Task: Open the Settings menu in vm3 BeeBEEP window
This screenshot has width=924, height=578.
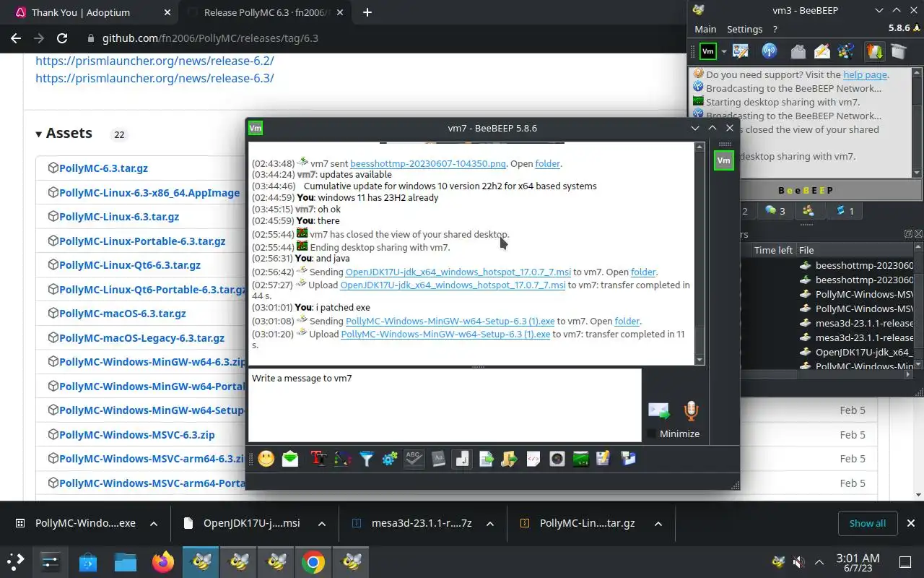Action: pyautogui.click(x=744, y=29)
